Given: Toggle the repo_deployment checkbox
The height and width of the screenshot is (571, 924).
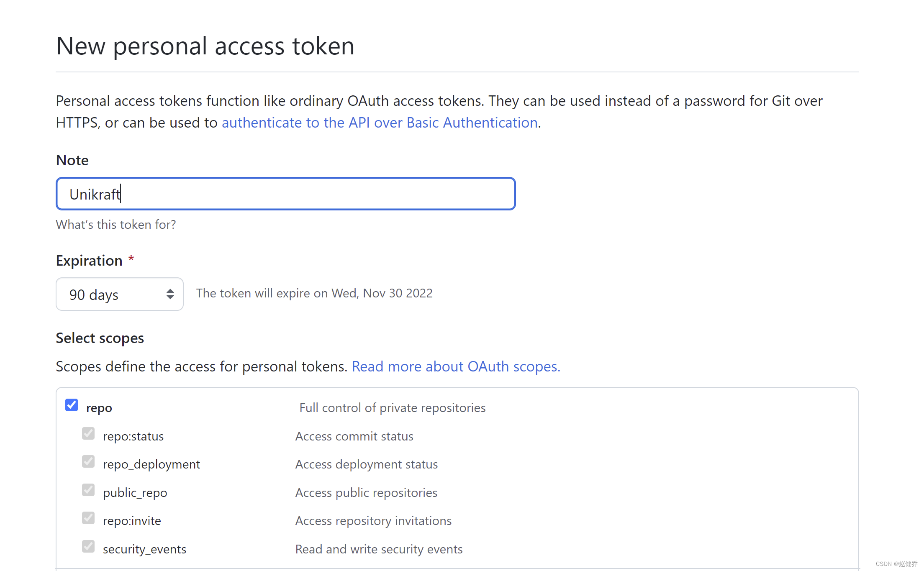Looking at the screenshot, I should (x=88, y=461).
